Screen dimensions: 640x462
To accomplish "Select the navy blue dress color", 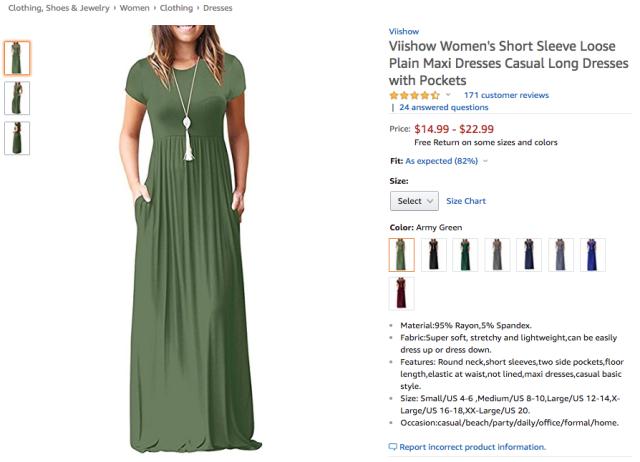I will click(x=529, y=255).
